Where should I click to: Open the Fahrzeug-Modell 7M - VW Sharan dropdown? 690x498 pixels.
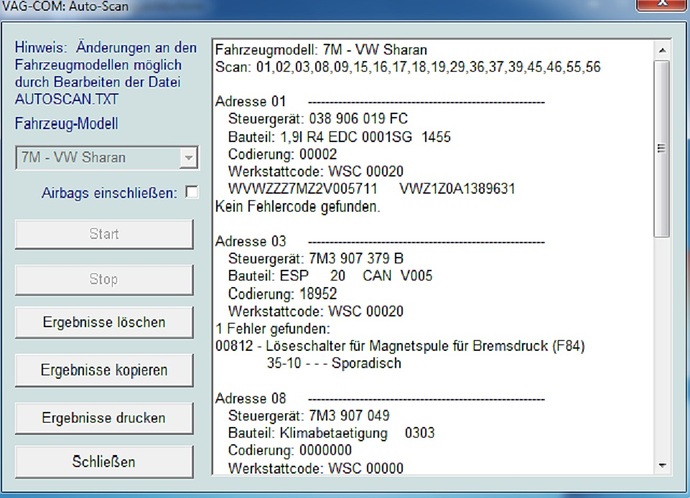tap(188, 157)
